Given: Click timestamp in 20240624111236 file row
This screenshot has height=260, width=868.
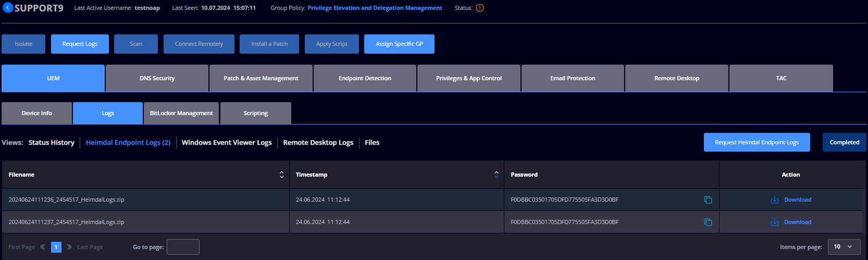Looking at the screenshot, I should [323, 200].
